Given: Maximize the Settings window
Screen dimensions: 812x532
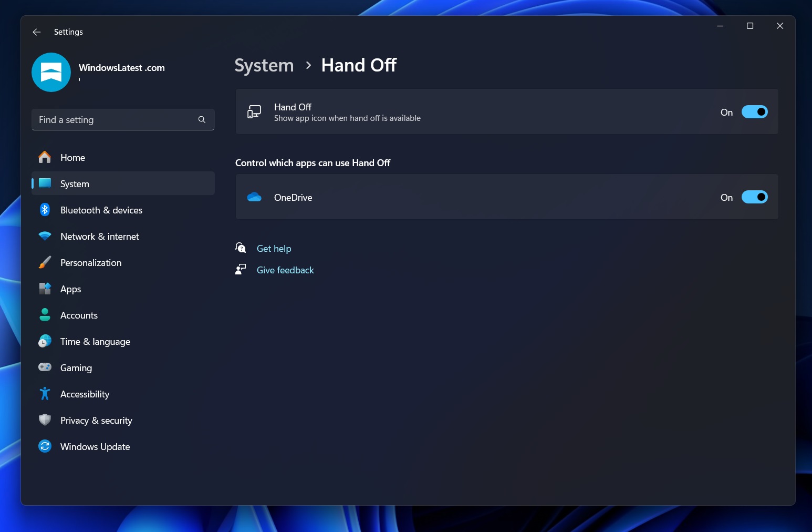Looking at the screenshot, I should point(750,26).
